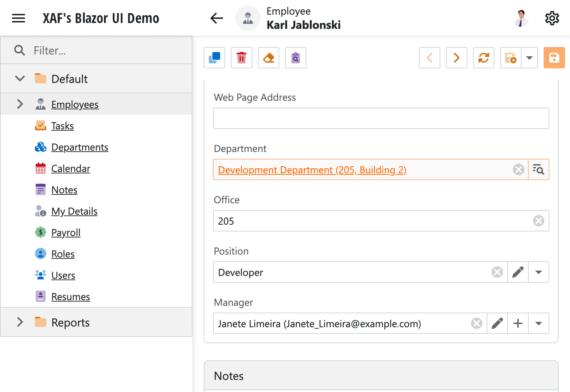Open Payroll from the navigation list
This screenshot has height=392, width=570.
[x=66, y=232]
